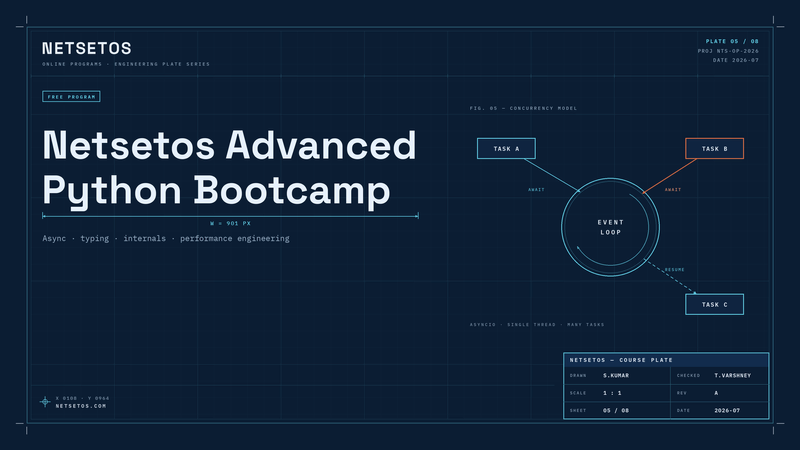Select the TASK C box
800x450 pixels.
714,305
